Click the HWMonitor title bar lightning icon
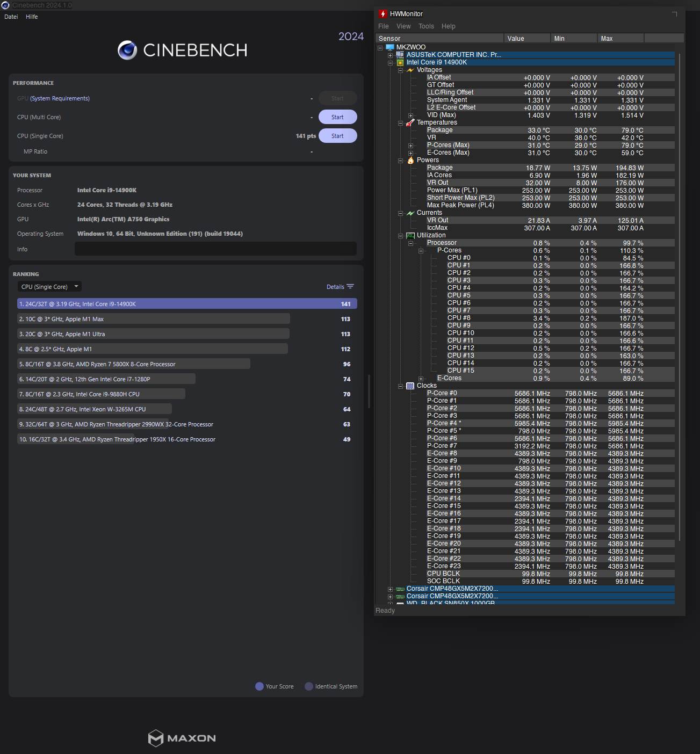Screen dimensions: 700x754 point(383,14)
